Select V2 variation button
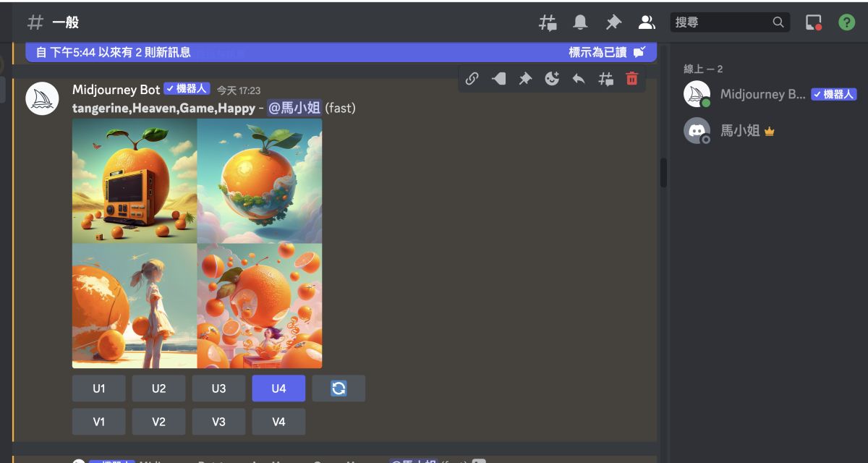 click(158, 422)
